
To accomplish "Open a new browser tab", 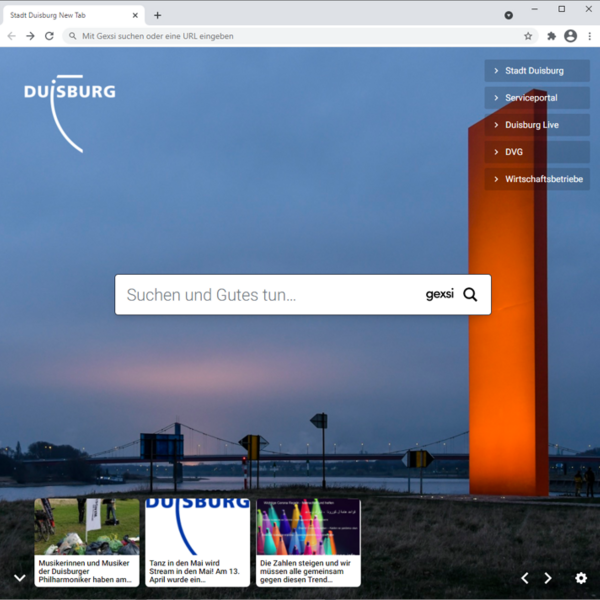I will (157, 15).
